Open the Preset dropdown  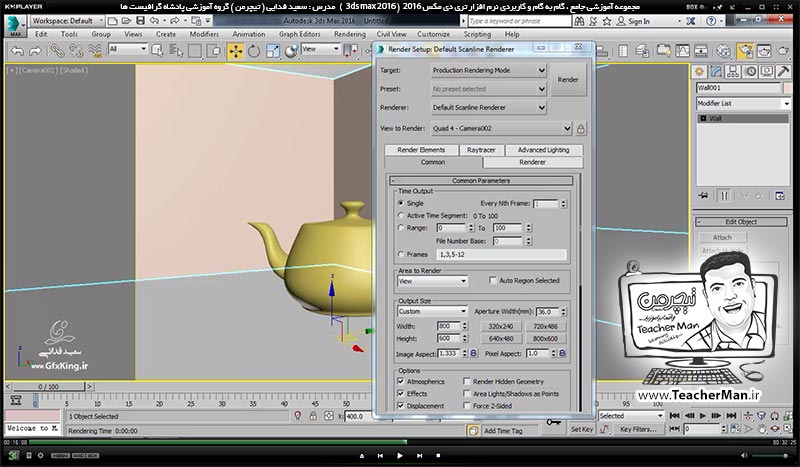[x=489, y=89]
